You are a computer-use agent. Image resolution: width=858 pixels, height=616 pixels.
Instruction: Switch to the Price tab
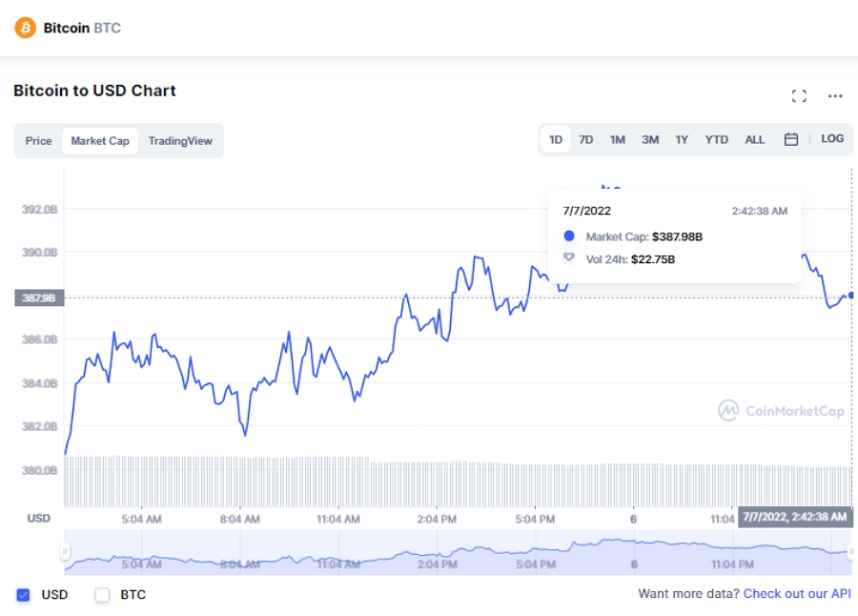coord(38,141)
